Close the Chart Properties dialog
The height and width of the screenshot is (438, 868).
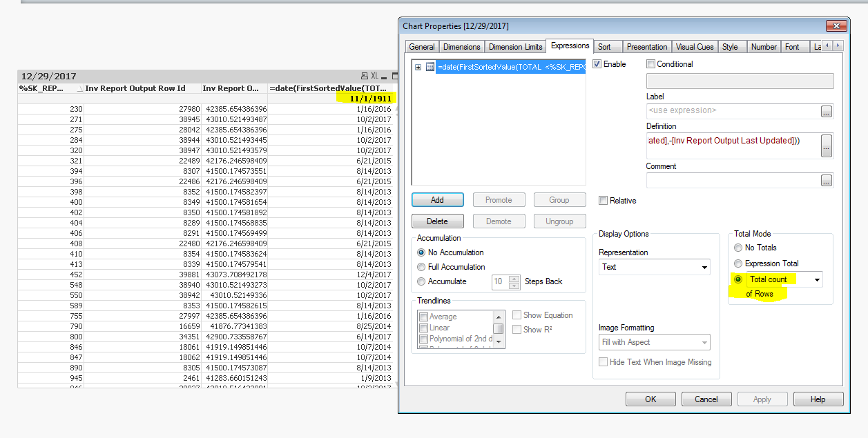coord(837,26)
